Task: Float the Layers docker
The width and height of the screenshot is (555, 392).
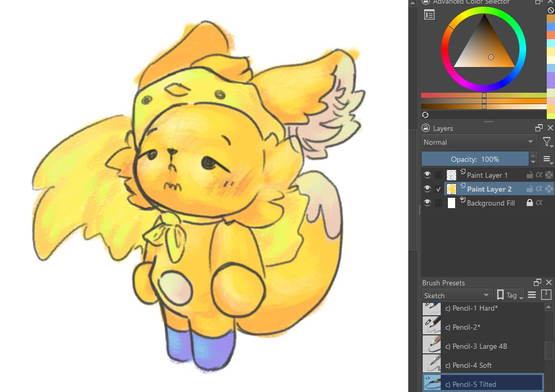Action: [x=539, y=128]
